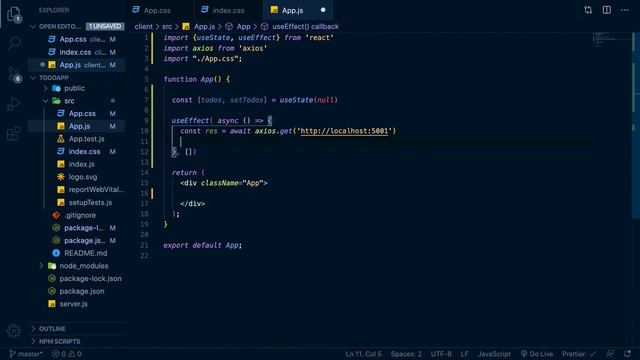Viewport: 640px width, 360px height.
Task: Click the Split Editor icon
Action: pyautogui.click(x=607, y=10)
